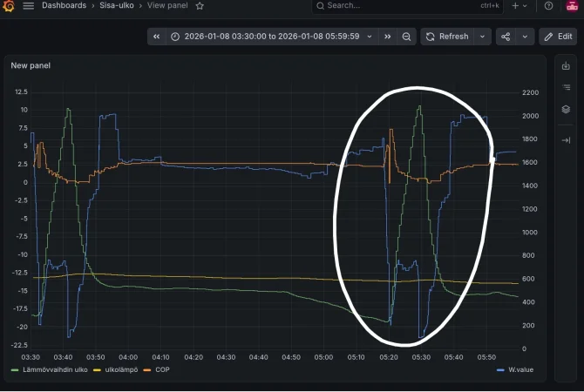Open the user profile avatar

(572, 5)
